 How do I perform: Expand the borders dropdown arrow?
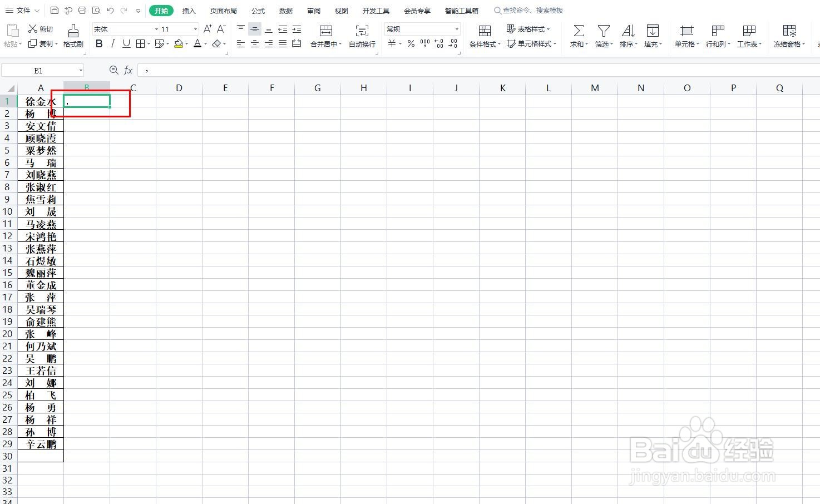click(x=149, y=43)
